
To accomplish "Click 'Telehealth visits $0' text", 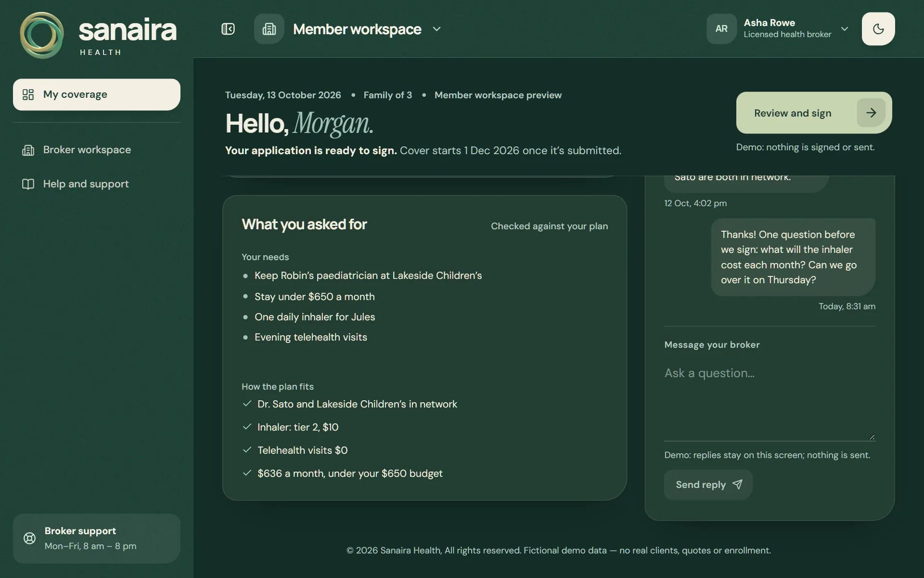I will click(x=302, y=450).
